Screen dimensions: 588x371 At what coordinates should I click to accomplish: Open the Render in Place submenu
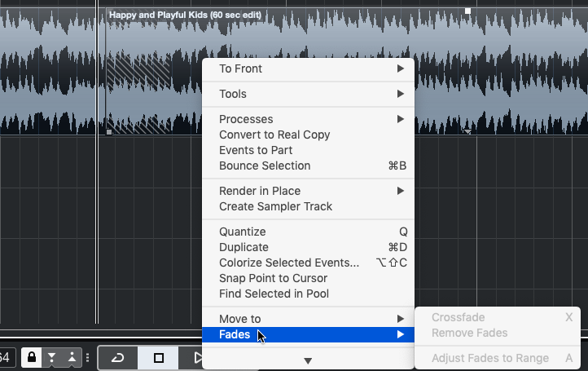(309, 191)
